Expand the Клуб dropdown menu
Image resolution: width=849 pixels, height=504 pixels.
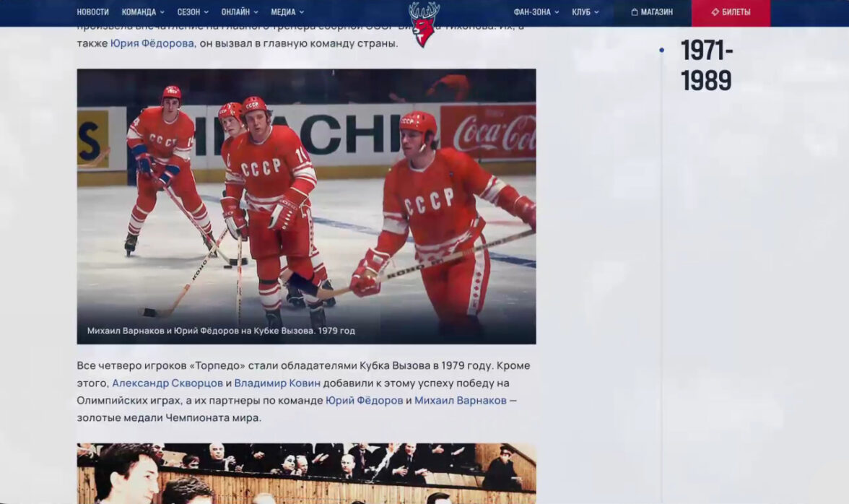(585, 12)
